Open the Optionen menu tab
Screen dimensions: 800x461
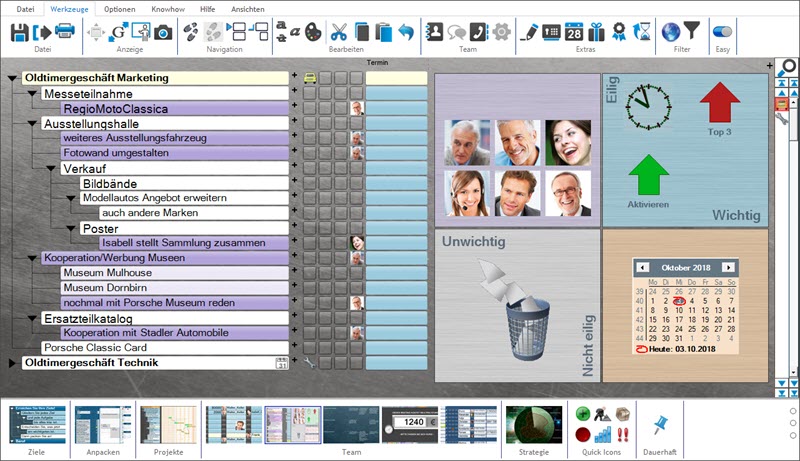tap(119, 8)
